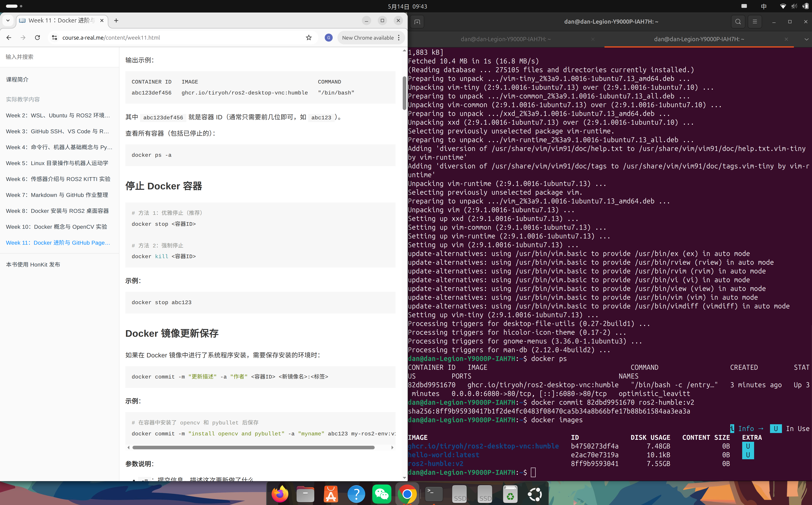Image resolution: width=812 pixels, height=505 pixels.
Task: Open the Week 6 传感器介绍 chapter
Action: click(58, 179)
